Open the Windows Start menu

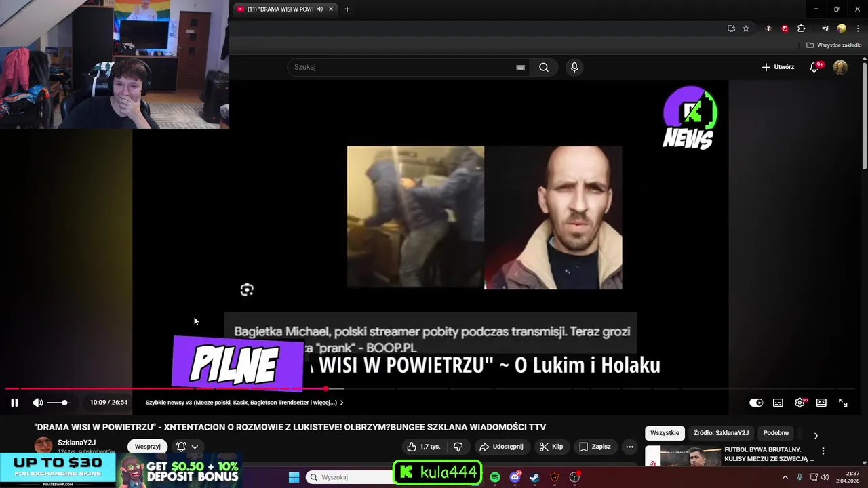pos(294,477)
